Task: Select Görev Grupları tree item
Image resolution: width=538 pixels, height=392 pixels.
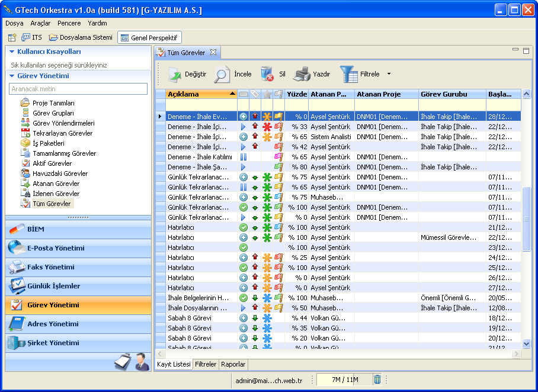Action: click(53, 113)
